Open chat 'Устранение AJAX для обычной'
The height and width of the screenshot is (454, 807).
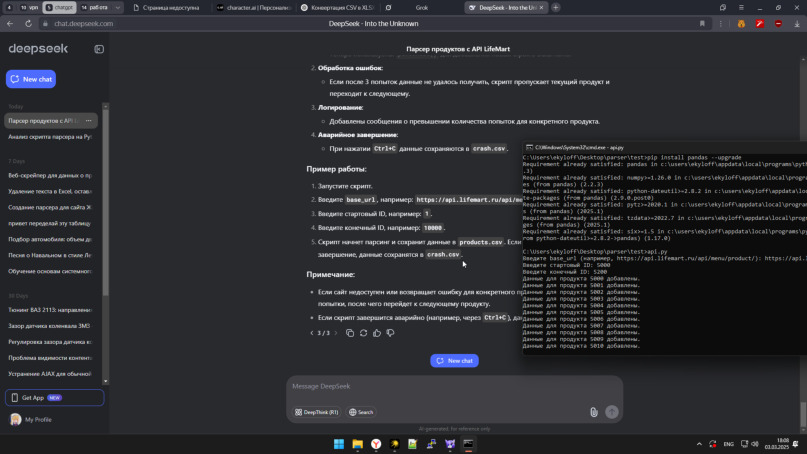tap(50, 374)
